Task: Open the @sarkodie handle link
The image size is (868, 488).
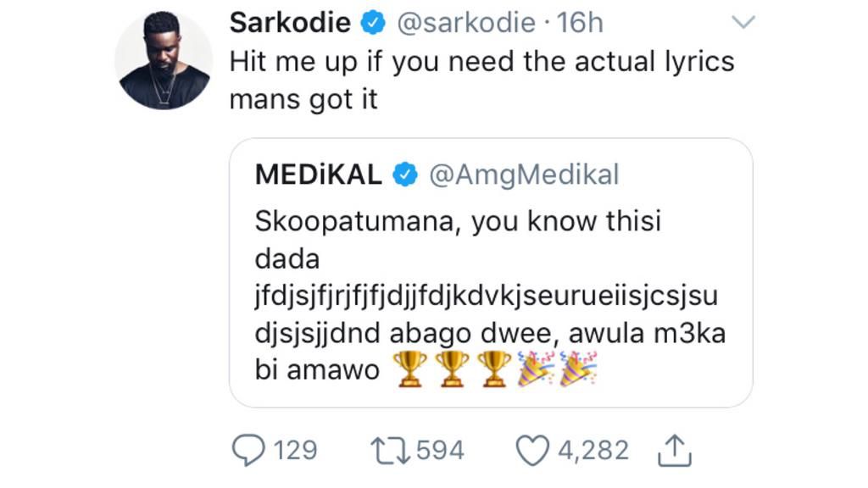Action: [466, 23]
